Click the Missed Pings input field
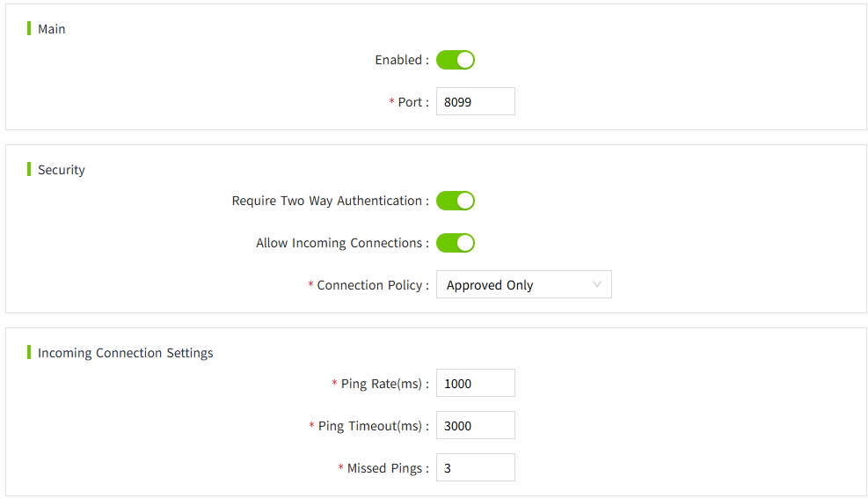 click(x=475, y=468)
